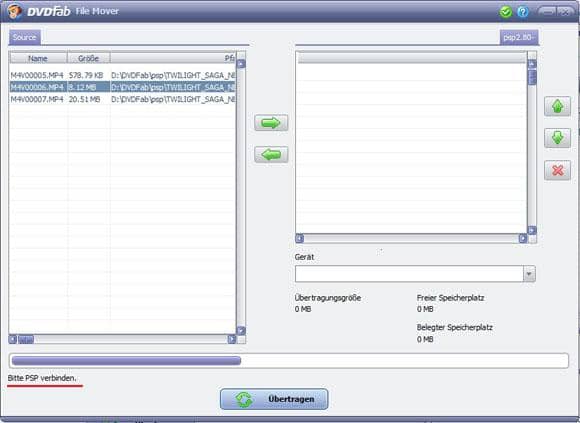This screenshot has width=580, height=423.
Task: Move item up with green up arrow
Action: tap(557, 106)
